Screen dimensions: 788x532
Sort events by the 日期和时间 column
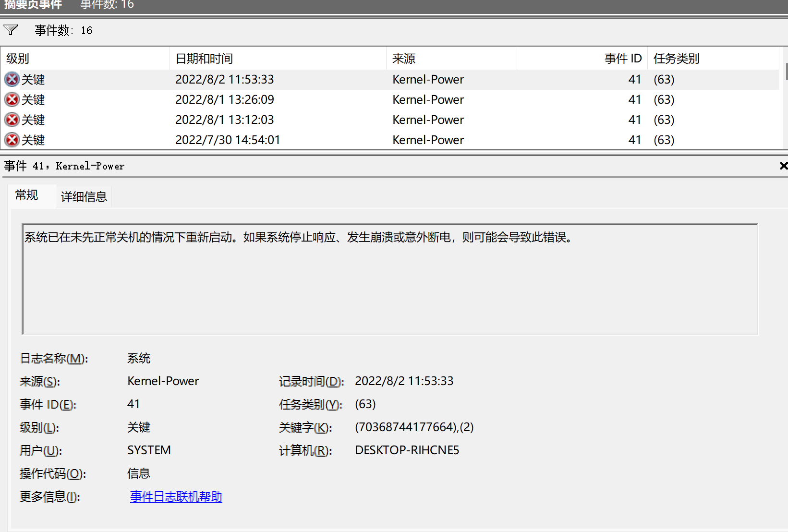click(204, 58)
